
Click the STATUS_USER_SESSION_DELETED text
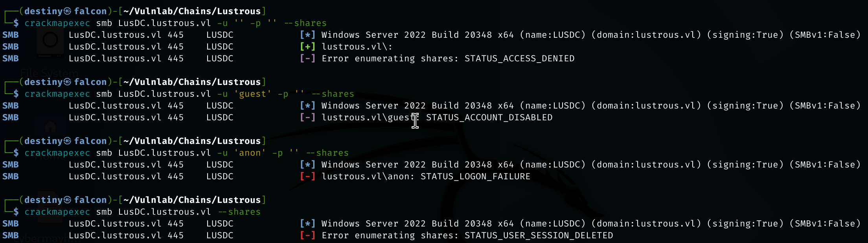point(539,236)
